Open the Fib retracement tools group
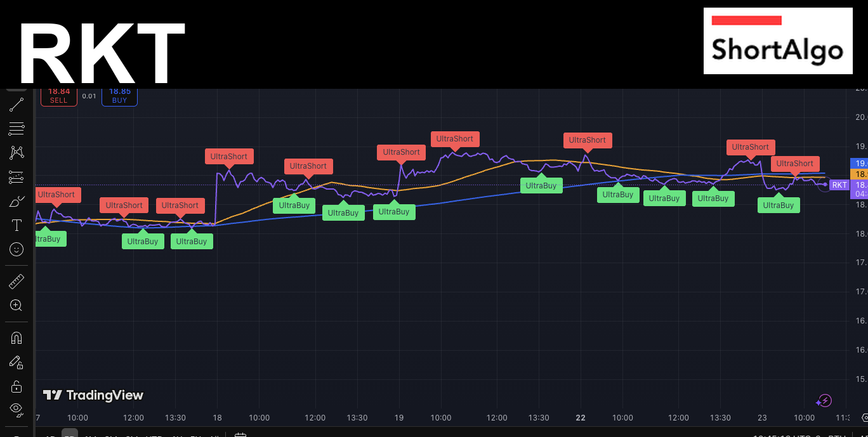This screenshot has width=868, height=437. click(16, 128)
